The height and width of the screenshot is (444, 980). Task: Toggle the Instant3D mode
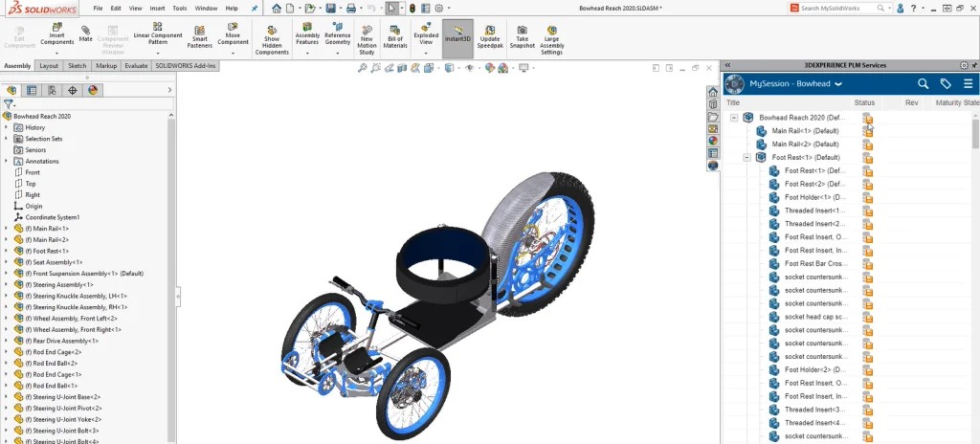[x=457, y=36]
